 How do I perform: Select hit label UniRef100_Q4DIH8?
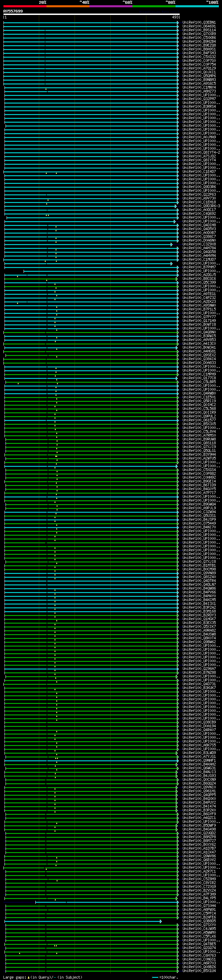pos(199,225)
